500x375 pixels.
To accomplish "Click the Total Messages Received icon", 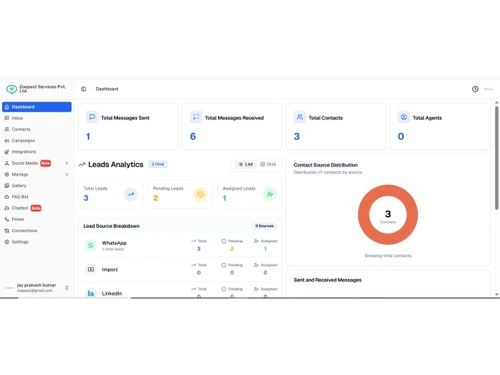I will [x=196, y=117].
